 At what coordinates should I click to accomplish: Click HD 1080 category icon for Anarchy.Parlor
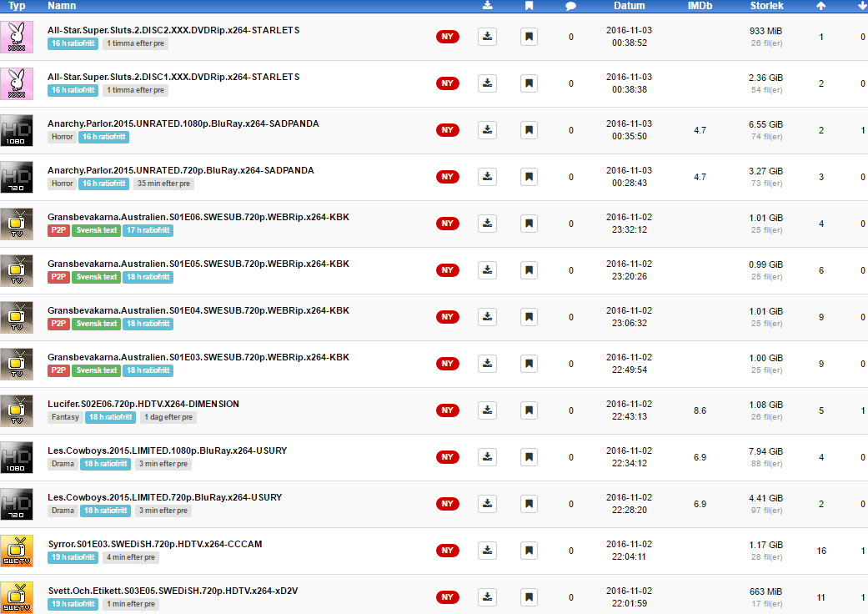click(x=17, y=130)
